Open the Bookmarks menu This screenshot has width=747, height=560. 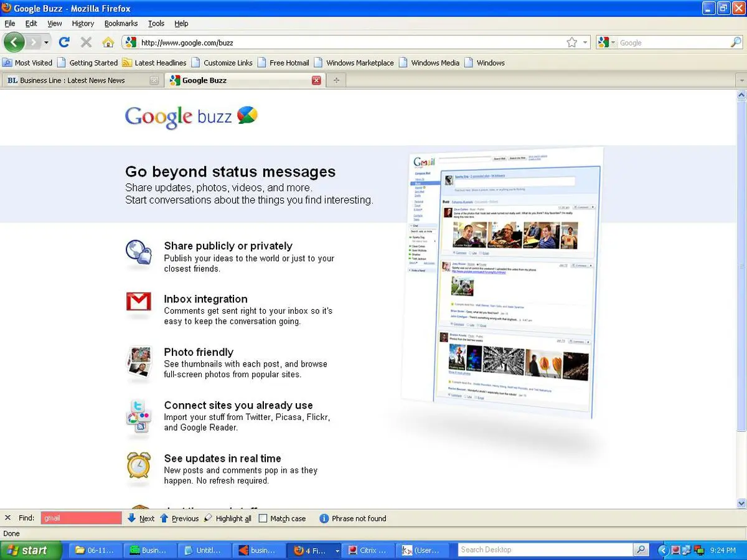click(121, 24)
